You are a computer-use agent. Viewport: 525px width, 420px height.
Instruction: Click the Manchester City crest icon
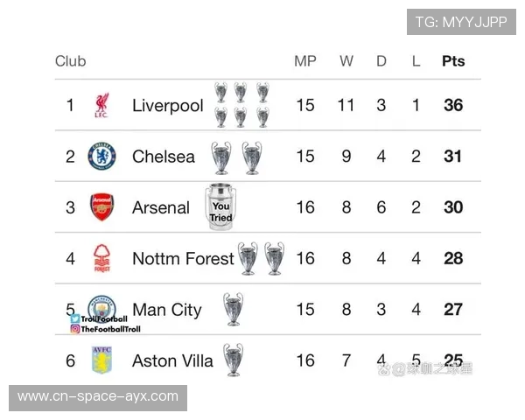[x=102, y=306]
